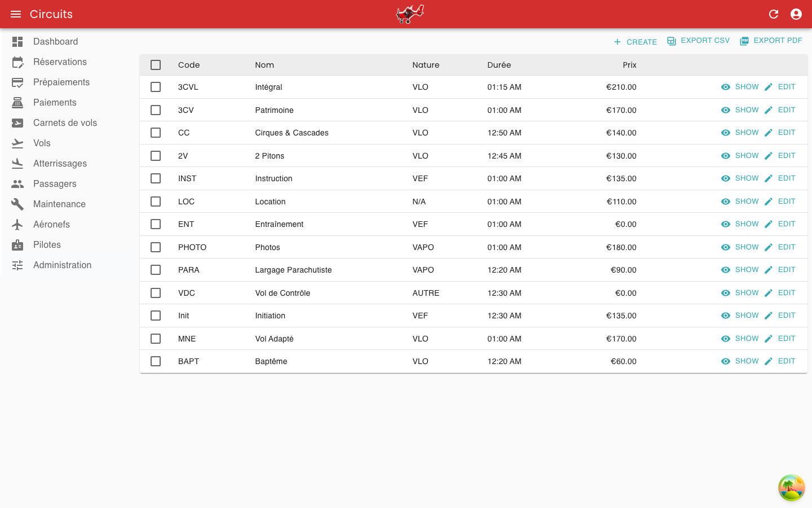The height and width of the screenshot is (508, 812).
Task: Click the Passagers people icon in sidebar
Action: [x=17, y=184]
